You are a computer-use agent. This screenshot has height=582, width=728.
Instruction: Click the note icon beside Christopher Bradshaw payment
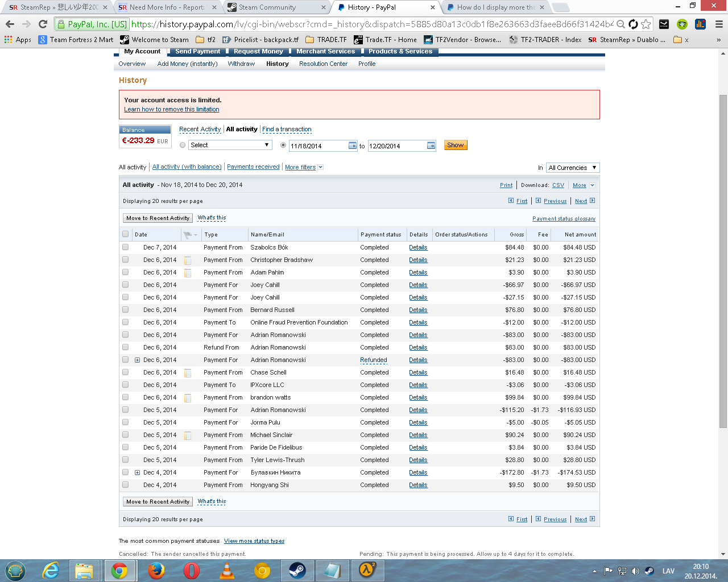tap(188, 260)
